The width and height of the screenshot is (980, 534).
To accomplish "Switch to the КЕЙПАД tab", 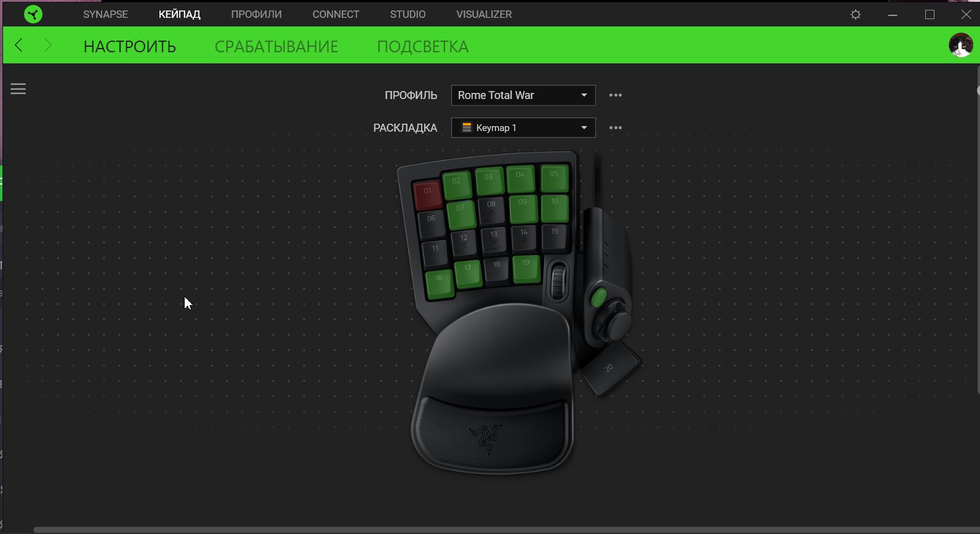I will (179, 14).
